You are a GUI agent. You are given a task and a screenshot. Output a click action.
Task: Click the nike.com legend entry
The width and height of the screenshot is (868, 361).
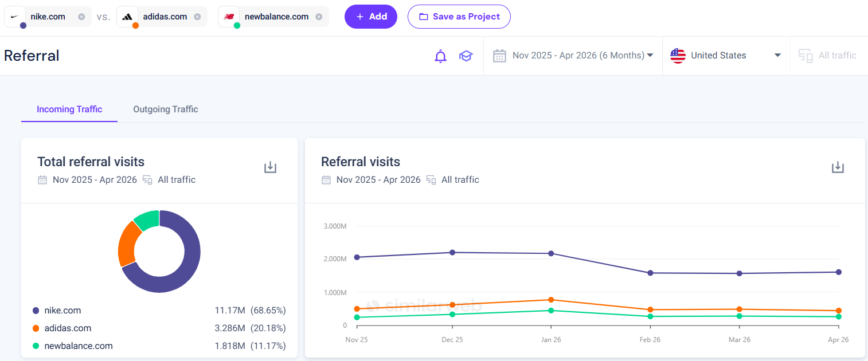159,311
